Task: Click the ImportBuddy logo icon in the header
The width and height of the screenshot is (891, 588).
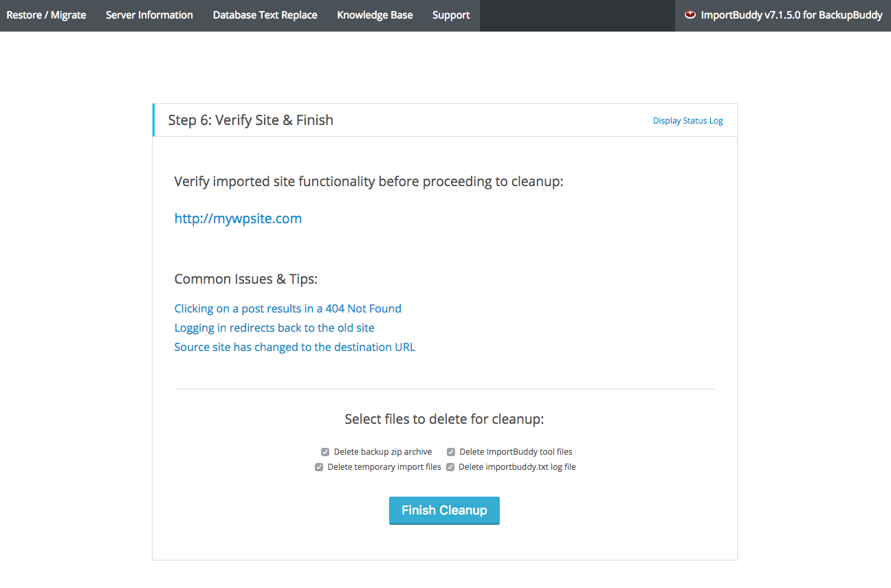Action: point(690,14)
